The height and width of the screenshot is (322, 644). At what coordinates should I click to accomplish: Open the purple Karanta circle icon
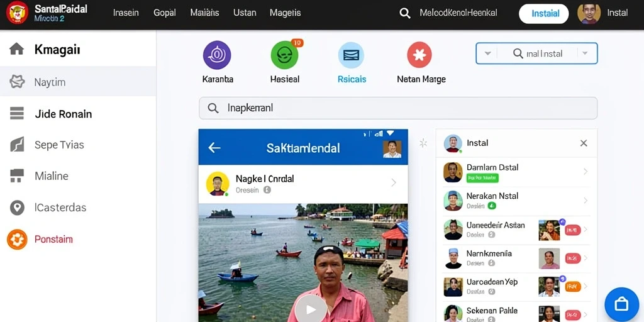pyautogui.click(x=217, y=55)
